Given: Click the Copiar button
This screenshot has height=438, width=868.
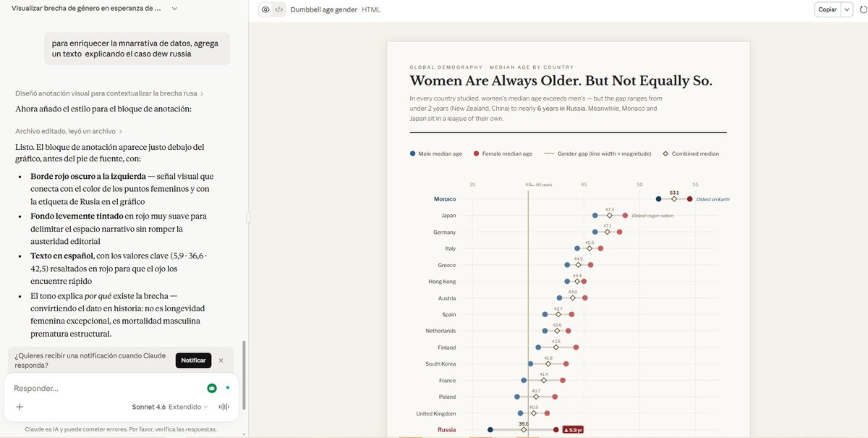Looking at the screenshot, I should pyautogui.click(x=827, y=9).
